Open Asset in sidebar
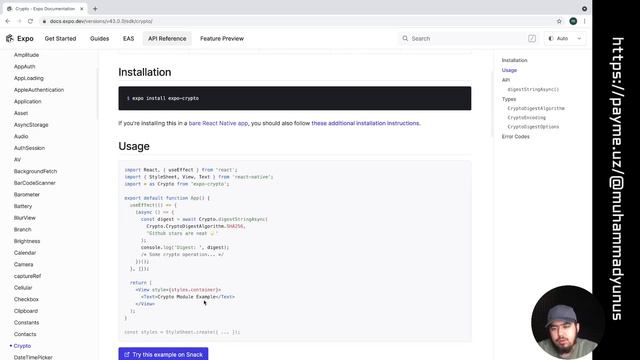The image size is (640, 360). point(21,113)
